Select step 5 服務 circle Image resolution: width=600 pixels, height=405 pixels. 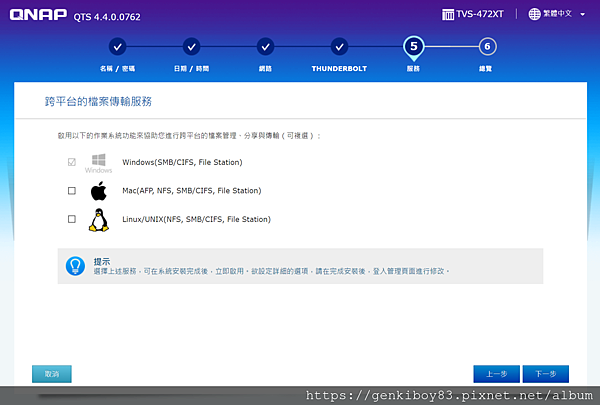point(414,47)
